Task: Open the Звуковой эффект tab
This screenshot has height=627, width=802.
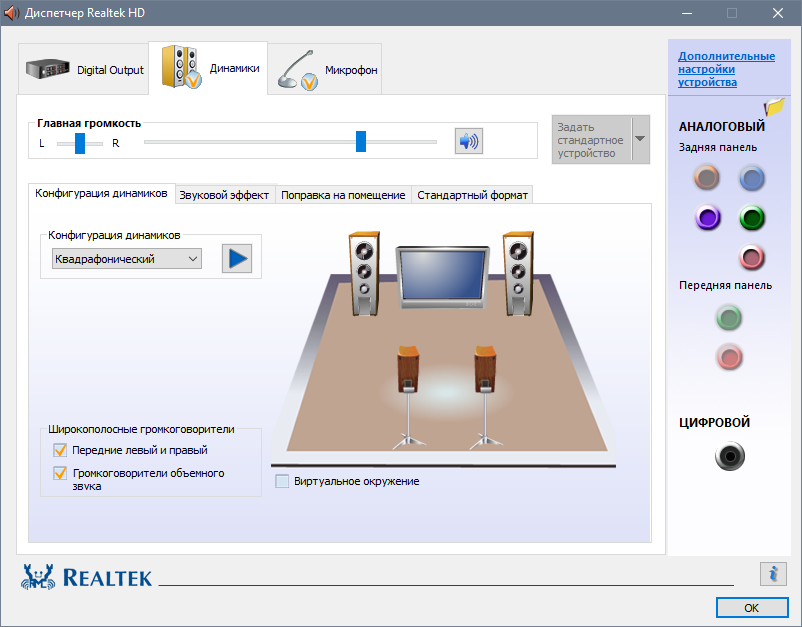Action: (x=224, y=195)
